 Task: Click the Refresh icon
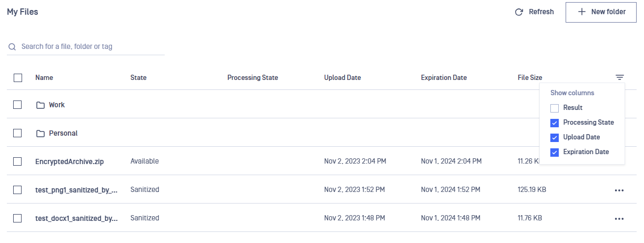(519, 12)
